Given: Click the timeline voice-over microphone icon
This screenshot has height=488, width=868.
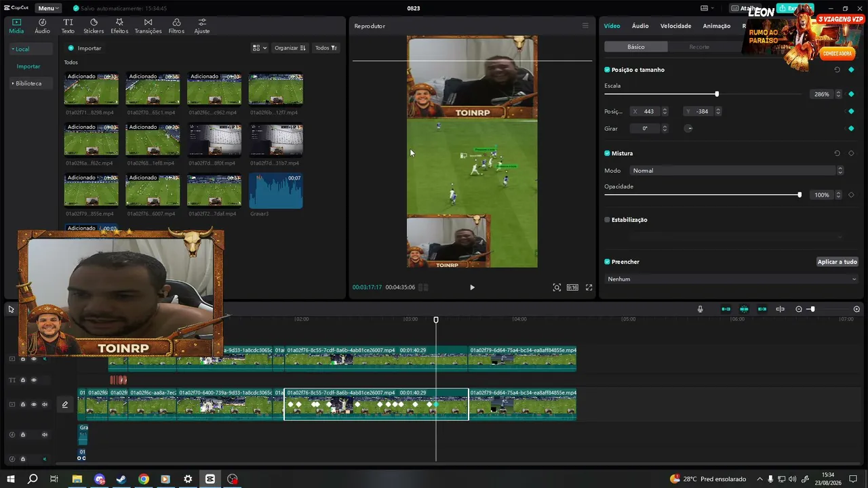Looking at the screenshot, I should [x=701, y=309].
